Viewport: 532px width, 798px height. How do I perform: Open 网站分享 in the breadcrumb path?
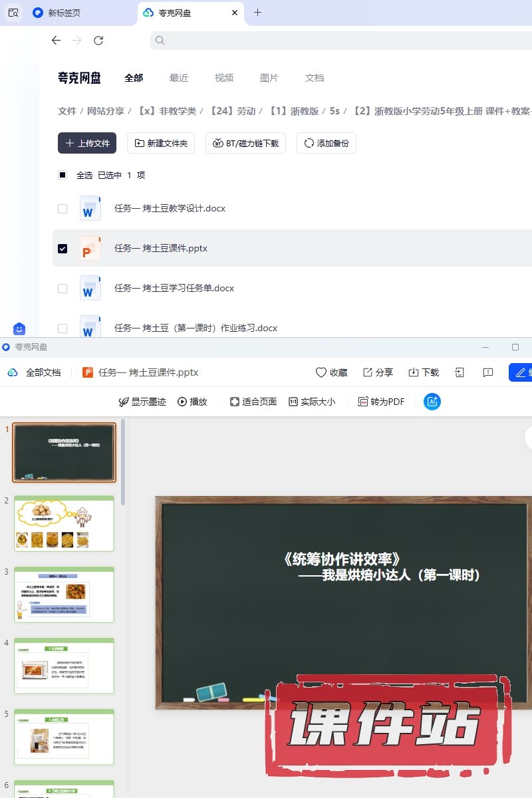[x=106, y=111]
